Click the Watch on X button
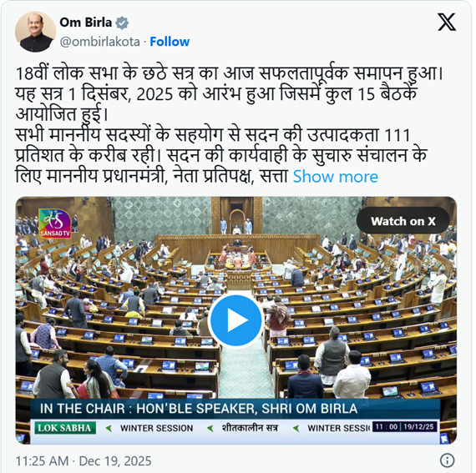Viewport: 476px width, 473px height. coord(403,221)
